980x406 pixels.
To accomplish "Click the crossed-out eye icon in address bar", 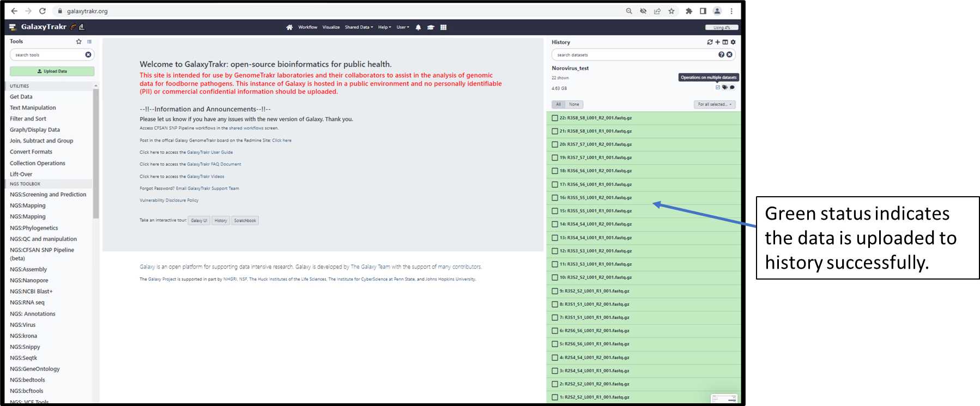I will [643, 11].
